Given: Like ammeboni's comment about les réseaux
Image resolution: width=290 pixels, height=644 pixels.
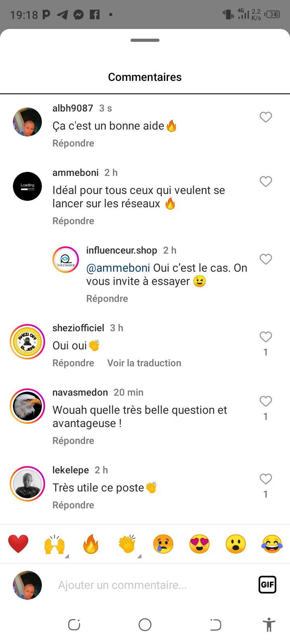Looking at the screenshot, I should point(265,182).
